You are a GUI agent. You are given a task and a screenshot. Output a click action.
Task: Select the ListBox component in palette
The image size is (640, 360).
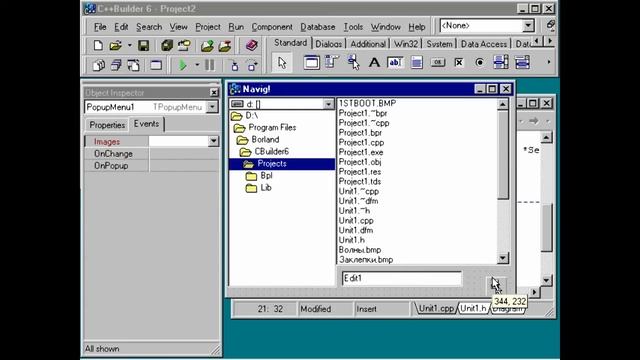pos(501,62)
